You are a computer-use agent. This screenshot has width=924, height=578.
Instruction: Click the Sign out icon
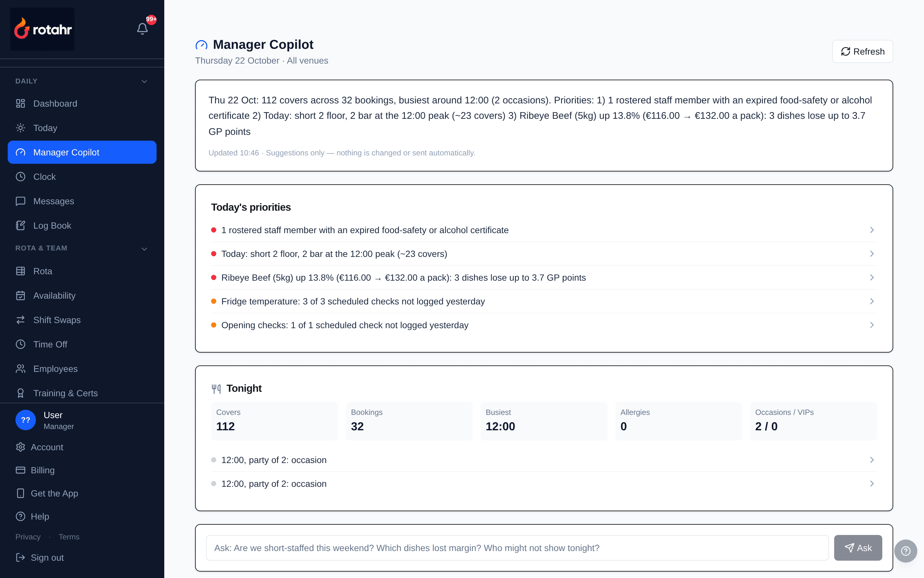pos(21,558)
